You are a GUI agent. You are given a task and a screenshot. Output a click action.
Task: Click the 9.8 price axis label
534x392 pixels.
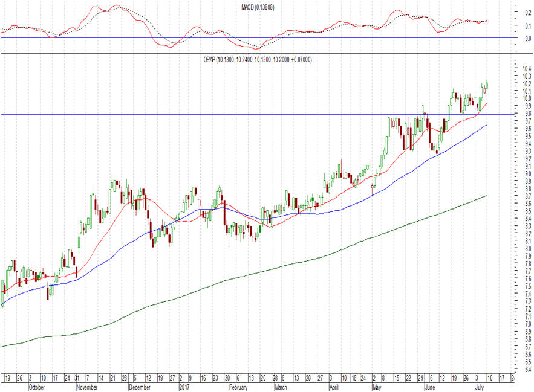click(528, 114)
